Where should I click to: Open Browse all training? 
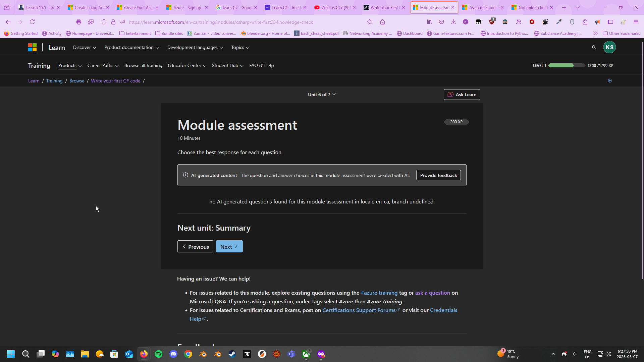tap(143, 65)
